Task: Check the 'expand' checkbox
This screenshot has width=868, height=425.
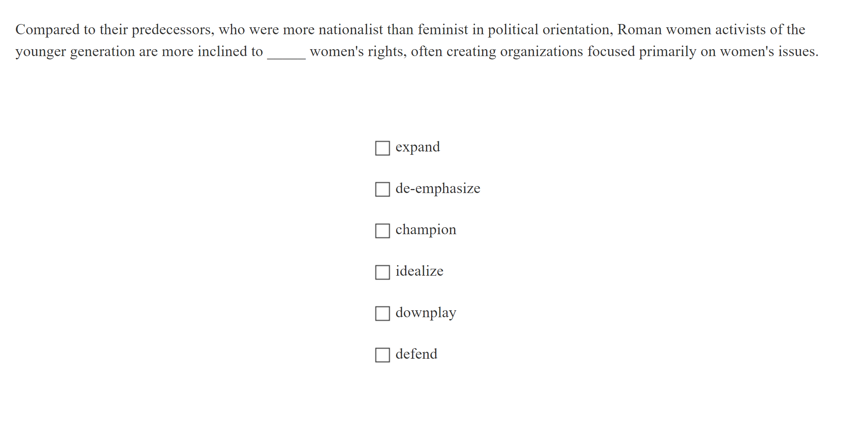Action: pos(382,148)
